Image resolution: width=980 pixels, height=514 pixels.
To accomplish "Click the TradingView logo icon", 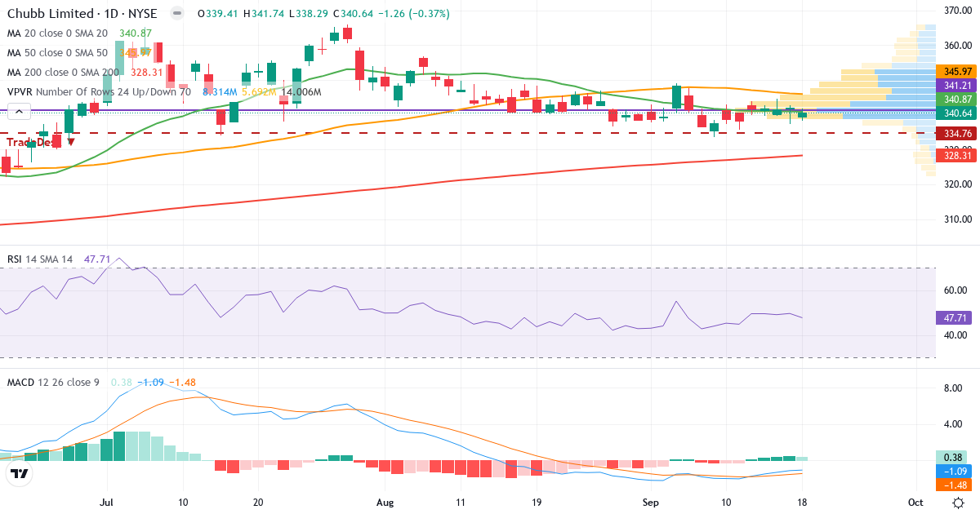I will point(19,472).
